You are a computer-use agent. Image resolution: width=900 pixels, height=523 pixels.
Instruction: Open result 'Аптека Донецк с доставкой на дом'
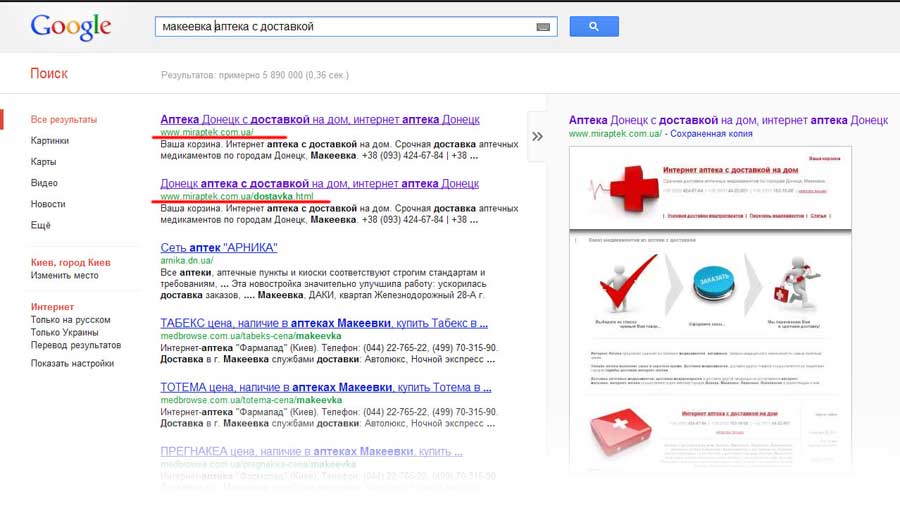coord(320,119)
